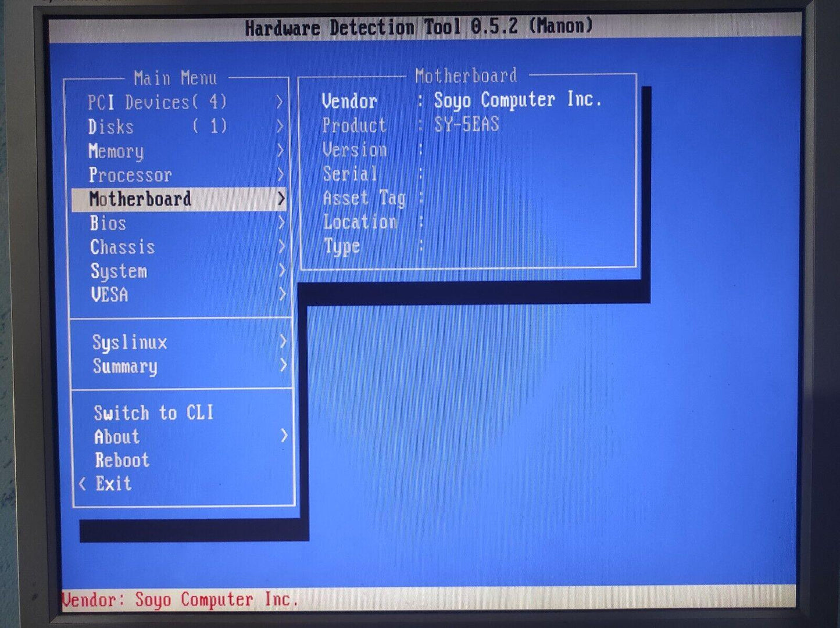This screenshot has width=840, height=628.
Task: Select the Chassis menu entry
Action: coord(123,247)
